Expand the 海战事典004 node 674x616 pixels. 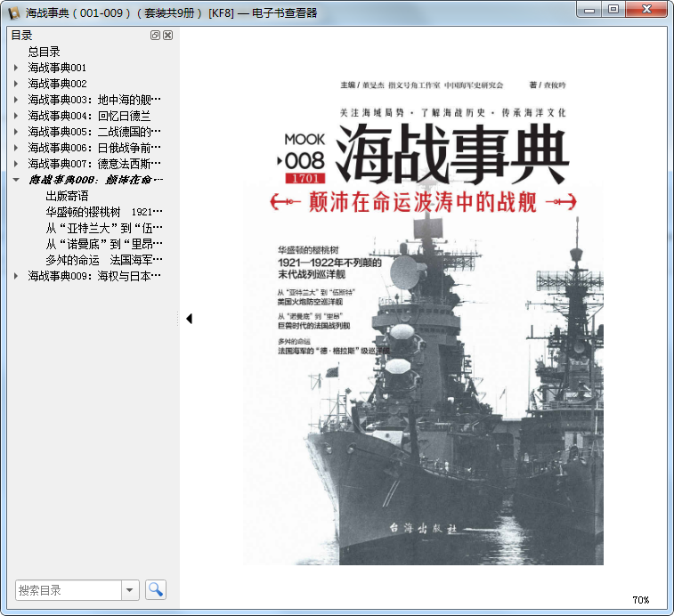16,116
